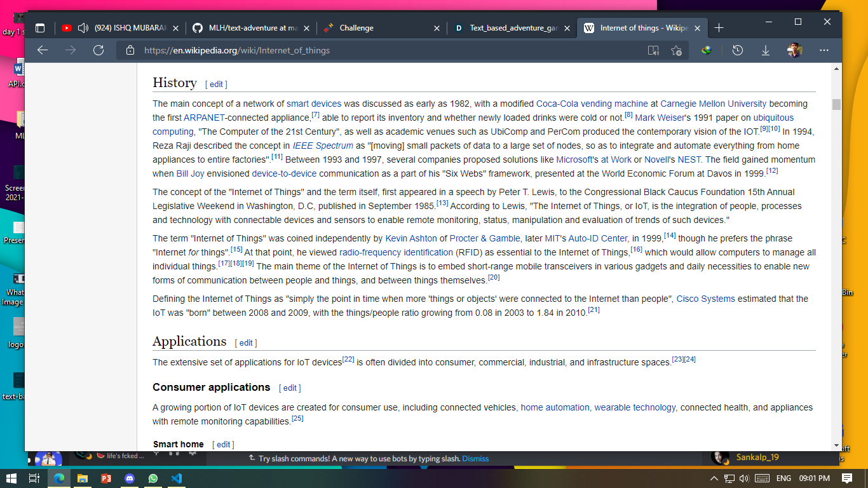Open the Mark Weiser link

pos(660,118)
